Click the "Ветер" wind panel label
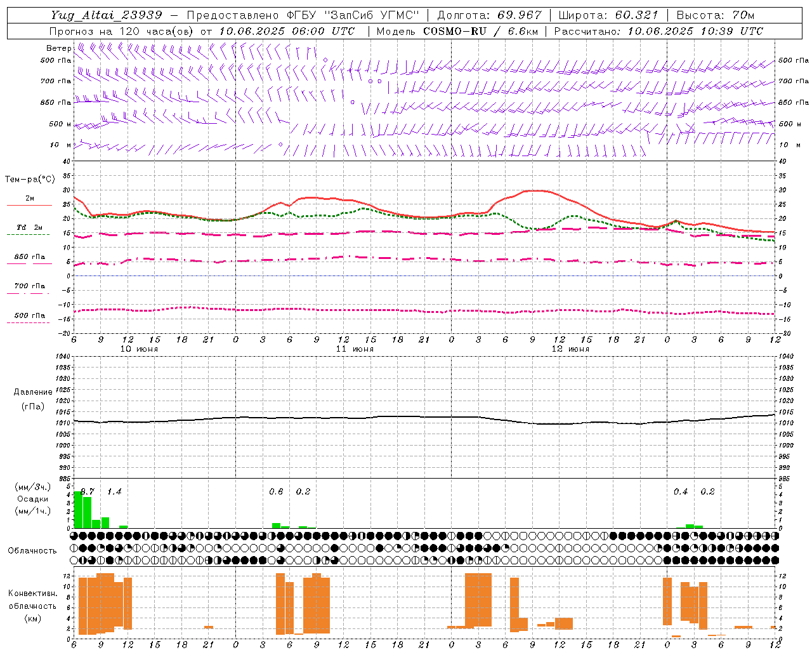 [58, 48]
